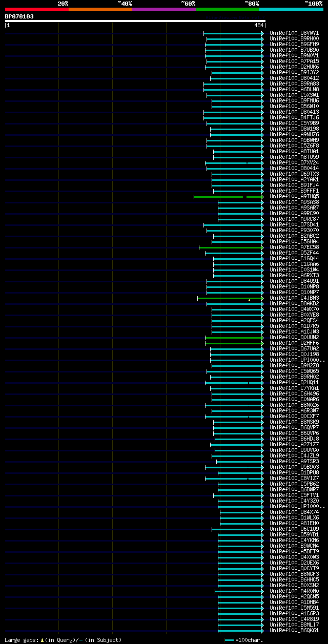Click the UniRef100_Q0CXF7 label
328x644 pixels.
294,416
